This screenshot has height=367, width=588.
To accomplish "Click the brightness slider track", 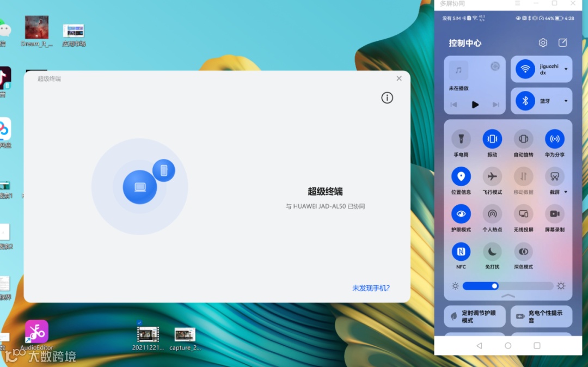I will click(x=508, y=286).
